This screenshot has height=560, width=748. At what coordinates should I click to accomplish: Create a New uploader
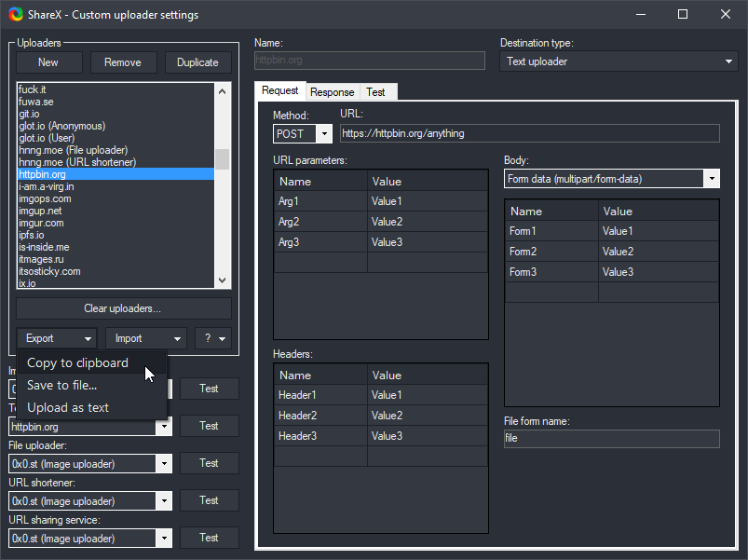click(x=48, y=61)
